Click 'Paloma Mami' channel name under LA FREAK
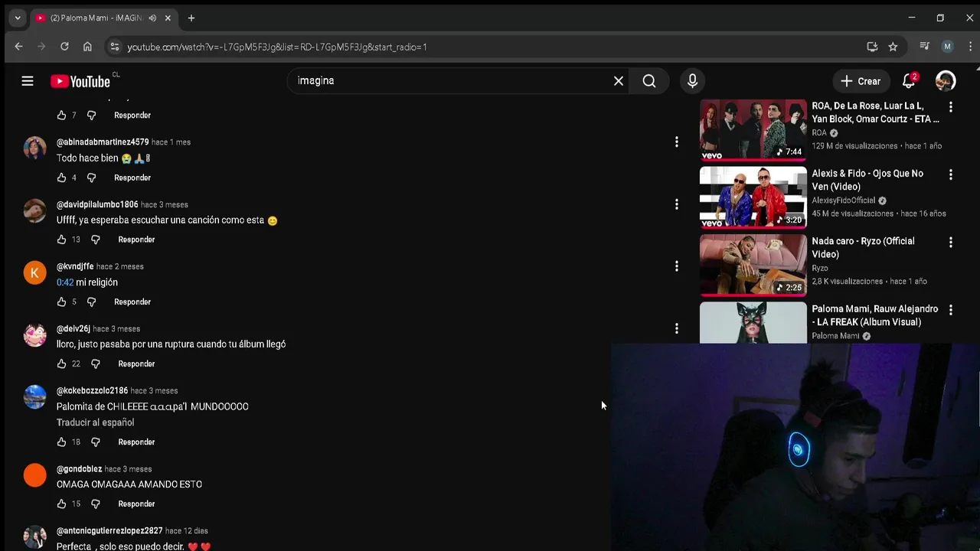Image resolution: width=980 pixels, height=551 pixels. pos(835,336)
